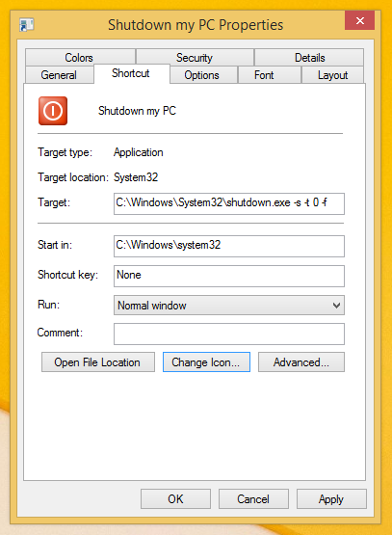Click the 'System32' target location value
The width and height of the screenshot is (392, 535).
coord(136,177)
